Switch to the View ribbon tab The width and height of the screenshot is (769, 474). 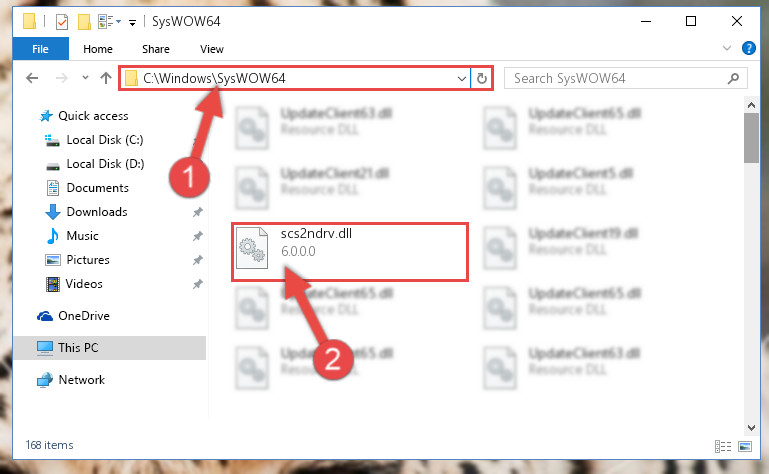click(211, 49)
